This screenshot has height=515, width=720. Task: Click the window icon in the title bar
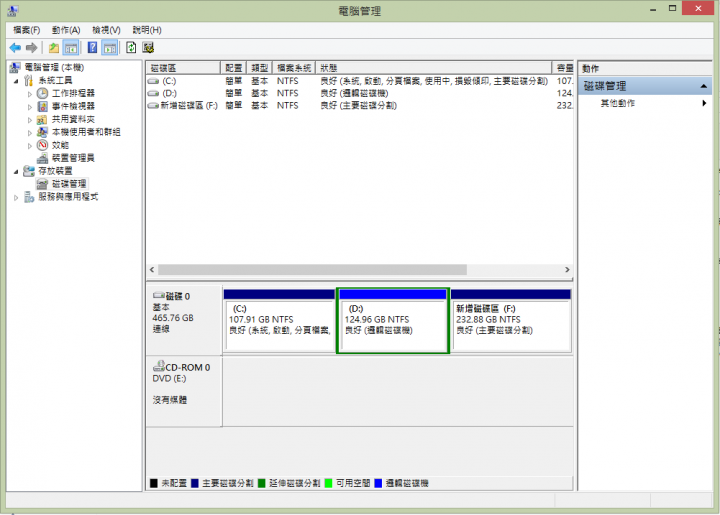(x=13, y=11)
